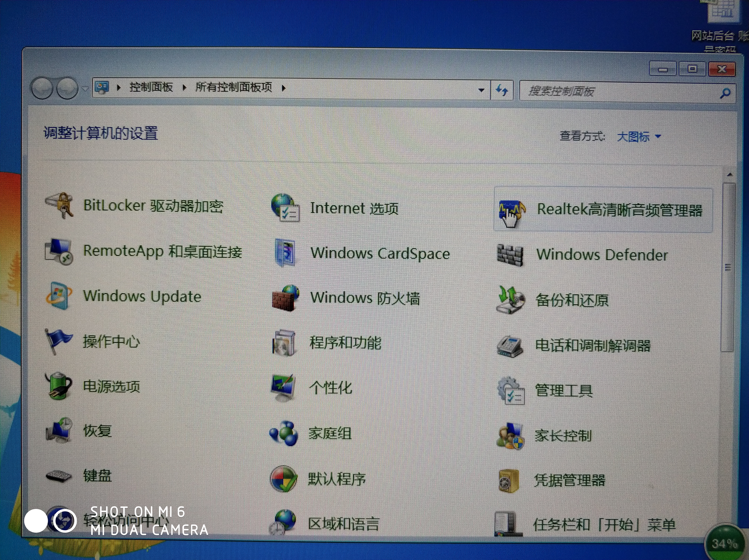Open the Internet 选项 globe icon
This screenshot has width=749, height=560.
pos(285,207)
